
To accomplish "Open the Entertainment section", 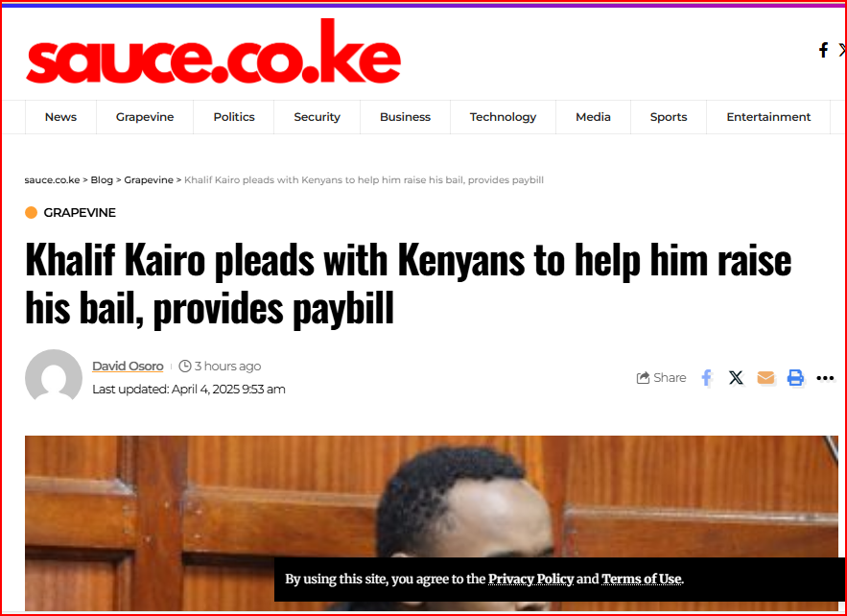I will 768,117.
